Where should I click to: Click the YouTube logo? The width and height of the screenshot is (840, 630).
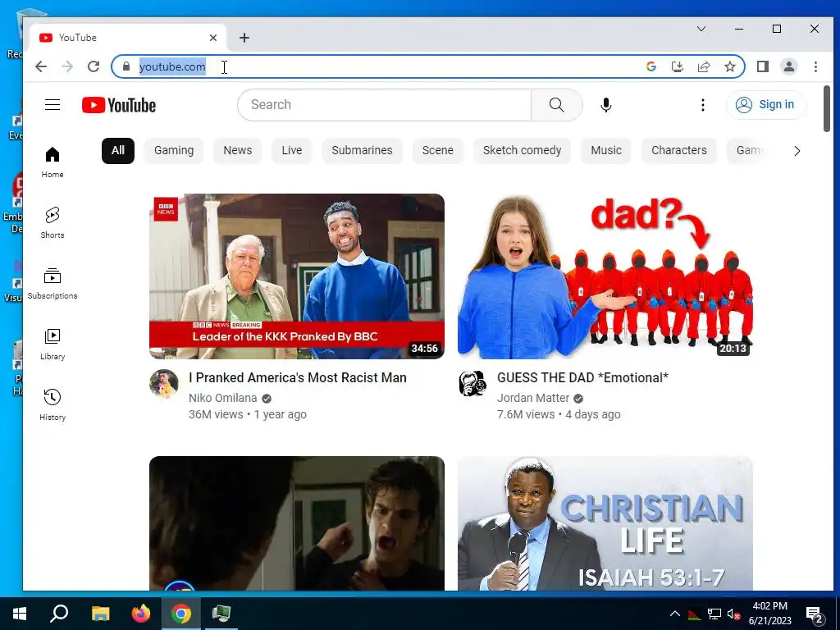(119, 105)
